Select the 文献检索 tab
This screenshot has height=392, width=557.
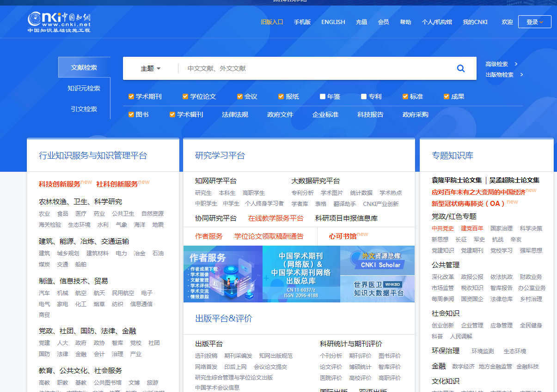pyautogui.click(x=84, y=67)
